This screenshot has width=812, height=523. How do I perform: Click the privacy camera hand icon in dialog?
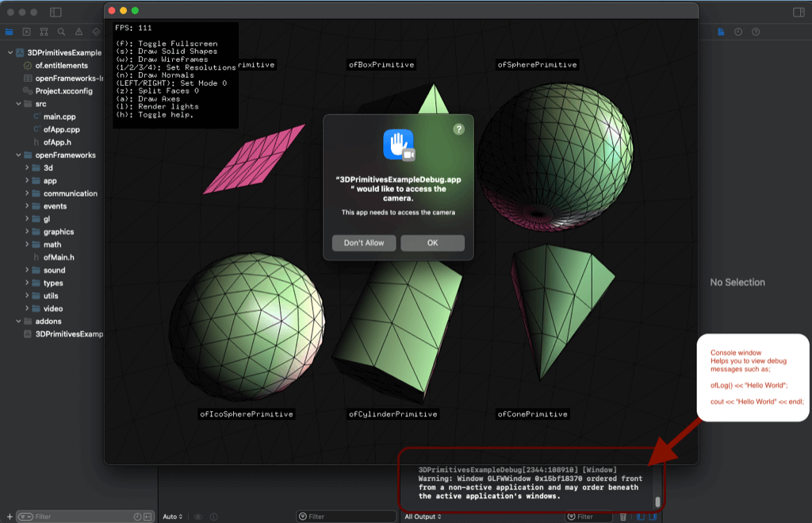[398, 144]
